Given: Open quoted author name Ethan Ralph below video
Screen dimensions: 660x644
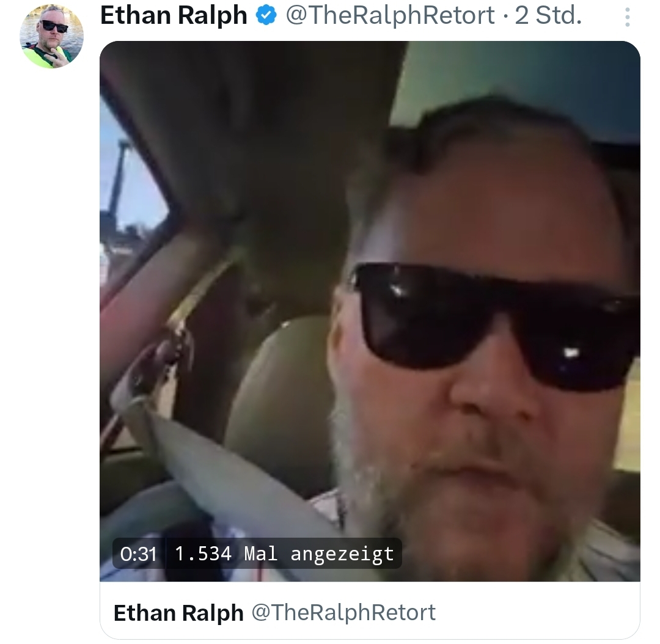Looking at the screenshot, I should [x=178, y=612].
